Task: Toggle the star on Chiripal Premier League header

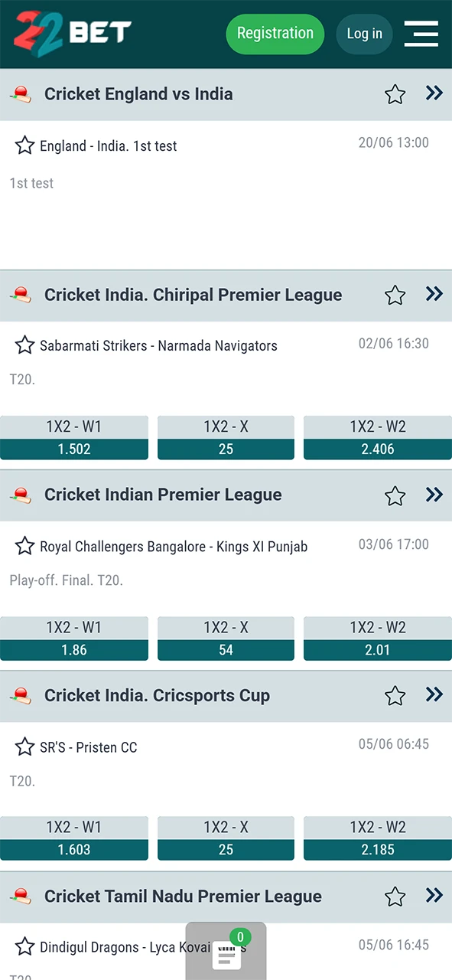Action: [395, 295]
